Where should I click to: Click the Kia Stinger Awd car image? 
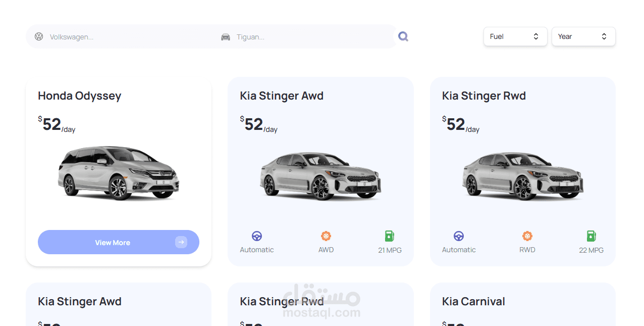click(320, 176)
